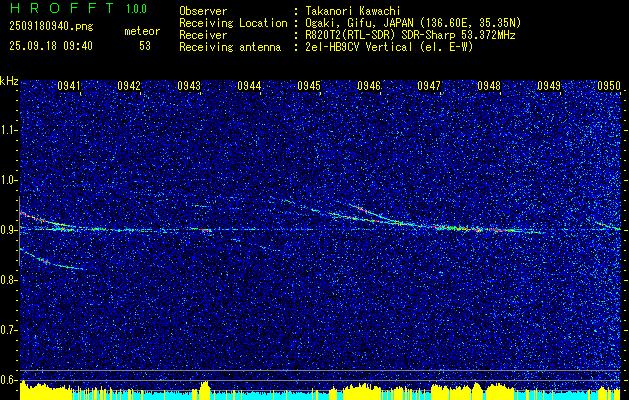Image resolution: width=629 pixels, height=400 pixels.
Task: Click the 1.1 kHz axis label
Action: pyautogui.click(x=9, y=130)
